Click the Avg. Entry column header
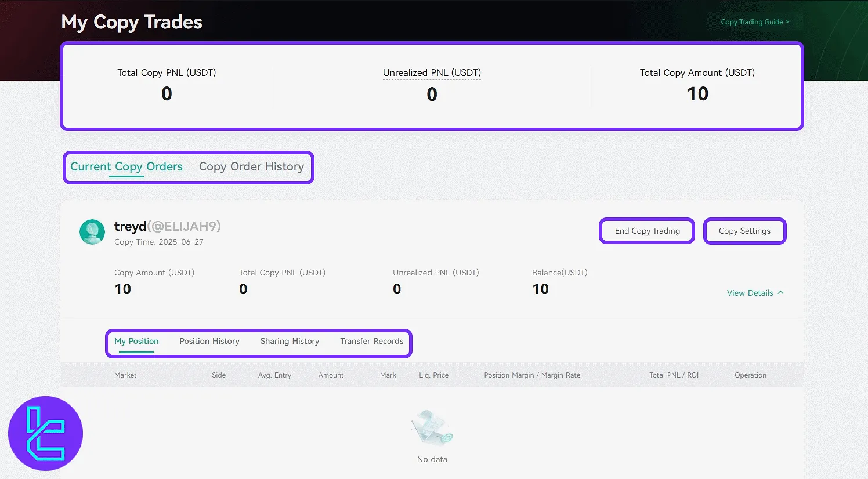This screenshot has width=868, height=479. point(274,375)
